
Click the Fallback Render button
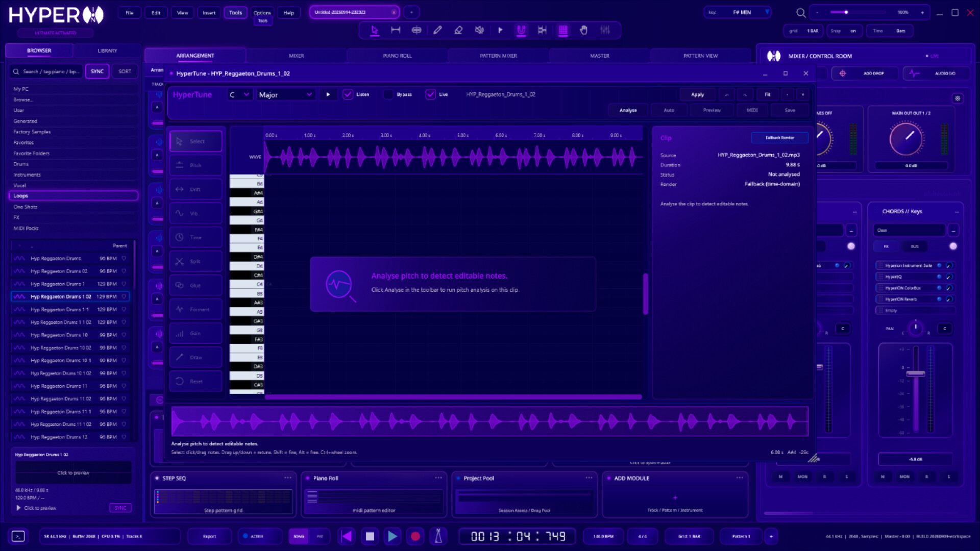pyautogui.click(x=779, y=138)
